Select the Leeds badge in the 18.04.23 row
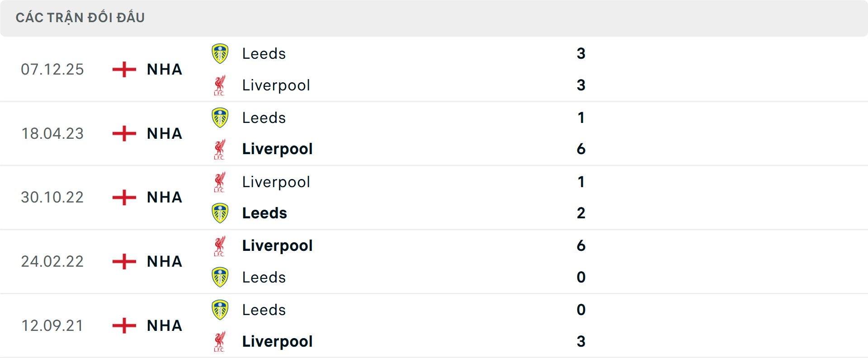868x358 pixels. coord(220,118)
